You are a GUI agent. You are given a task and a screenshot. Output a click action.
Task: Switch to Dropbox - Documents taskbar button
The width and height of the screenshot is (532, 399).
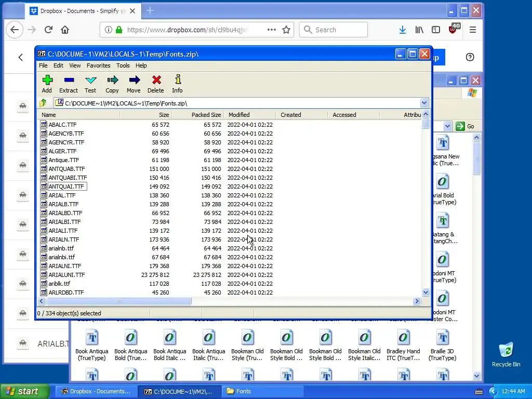tap(96, 391)
